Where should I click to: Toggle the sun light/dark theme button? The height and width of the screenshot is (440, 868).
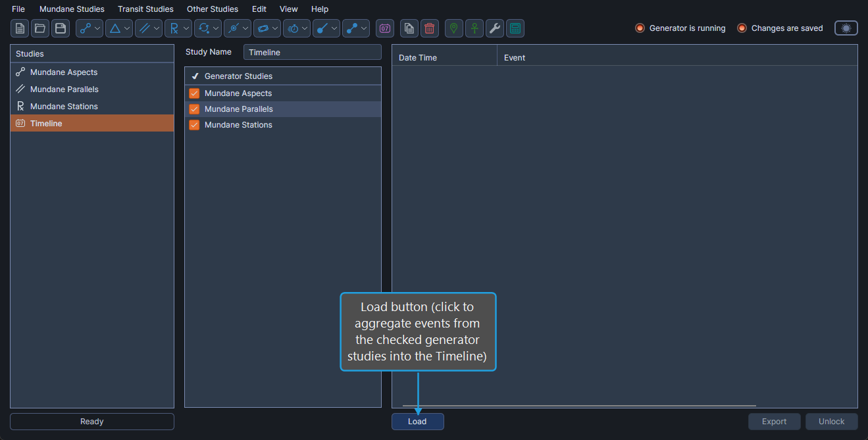(846, 28)
